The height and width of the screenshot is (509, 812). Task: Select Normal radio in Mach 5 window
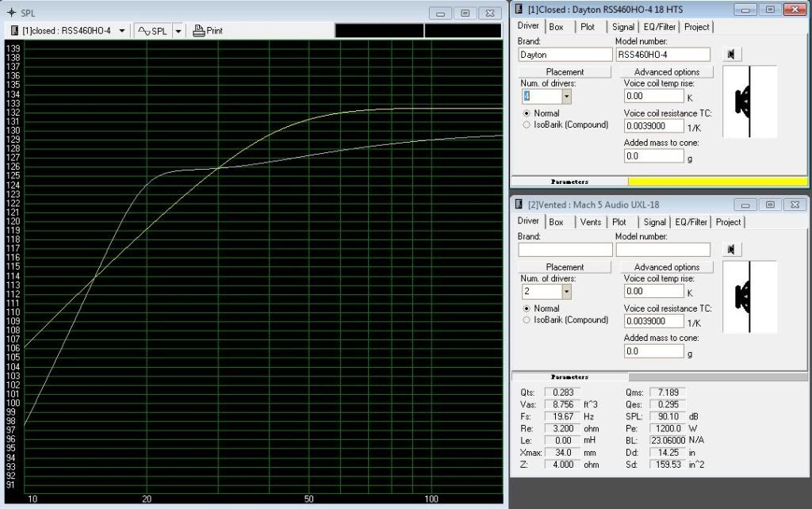click(527, 308)
